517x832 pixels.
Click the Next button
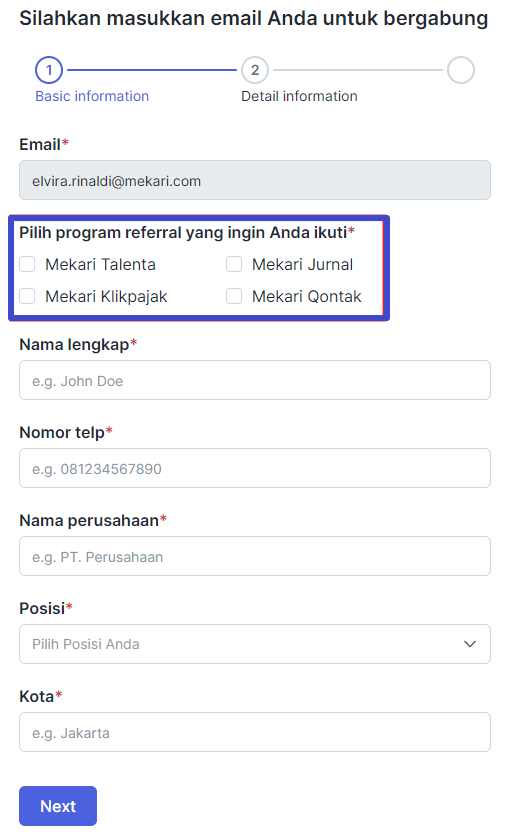[58, 806]
